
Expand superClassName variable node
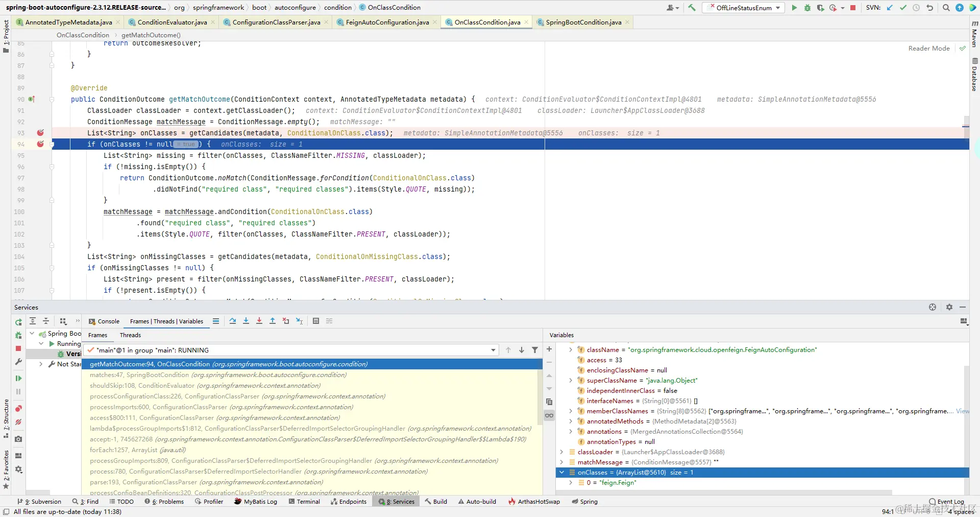click(x=571, y=381)
